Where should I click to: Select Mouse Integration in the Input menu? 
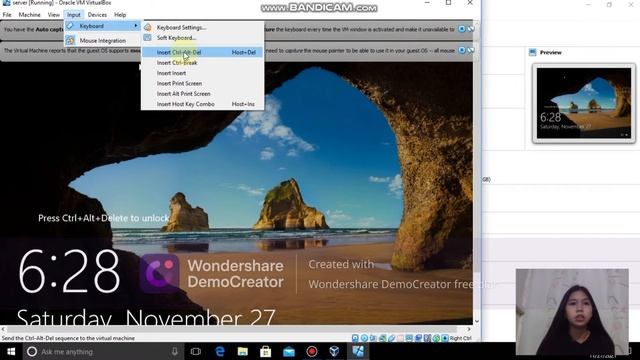pos(103,40)
